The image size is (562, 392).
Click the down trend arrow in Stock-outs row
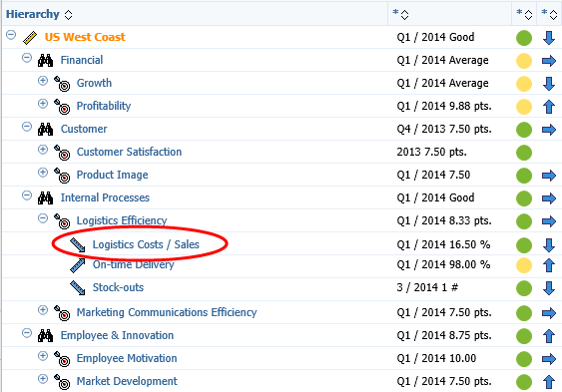549,288
